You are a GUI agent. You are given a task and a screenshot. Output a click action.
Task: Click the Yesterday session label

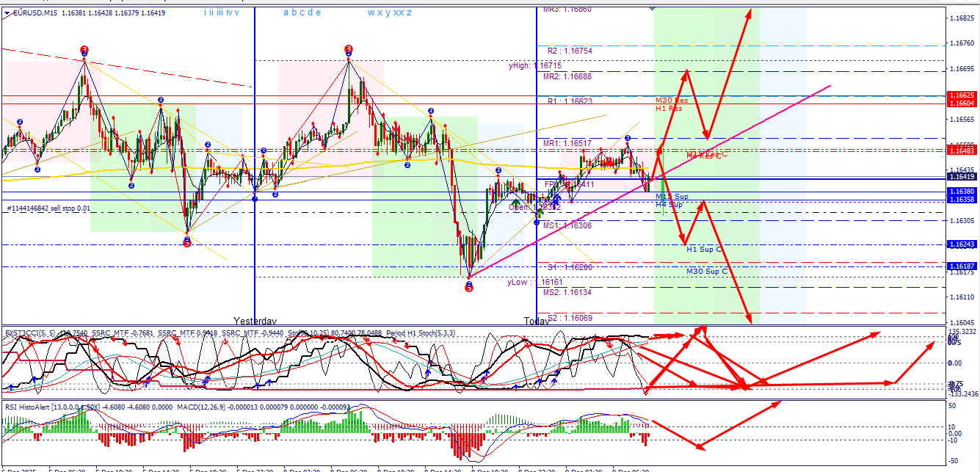point(255,321)
